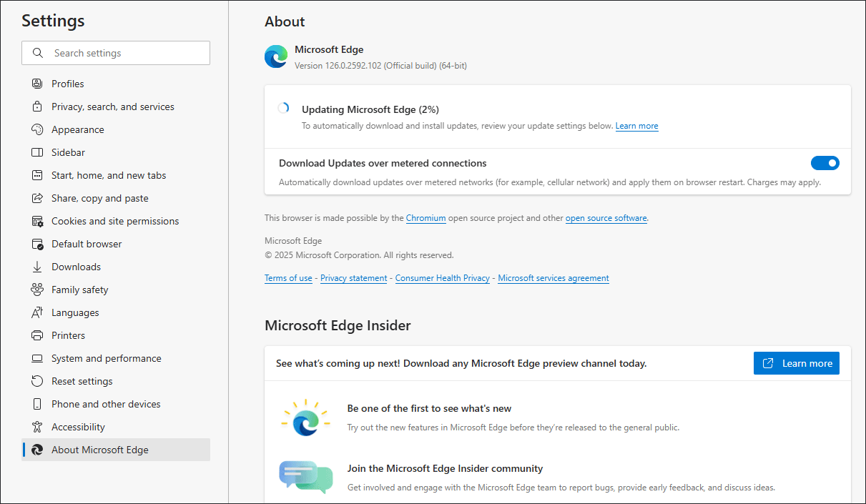866x504 pixels.
Task: Click Learn more link beside update settings
Action: (x=636, y=126)
